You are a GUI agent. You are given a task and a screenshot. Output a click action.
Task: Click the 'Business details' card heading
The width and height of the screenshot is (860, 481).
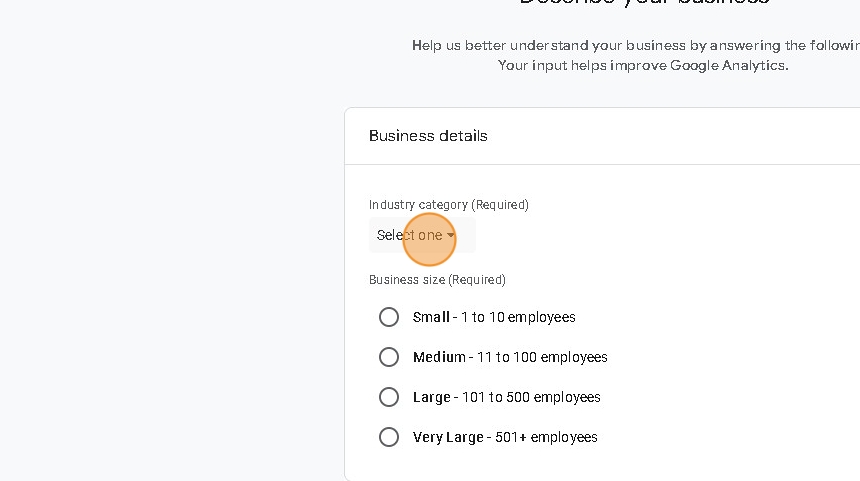point(428,136)
